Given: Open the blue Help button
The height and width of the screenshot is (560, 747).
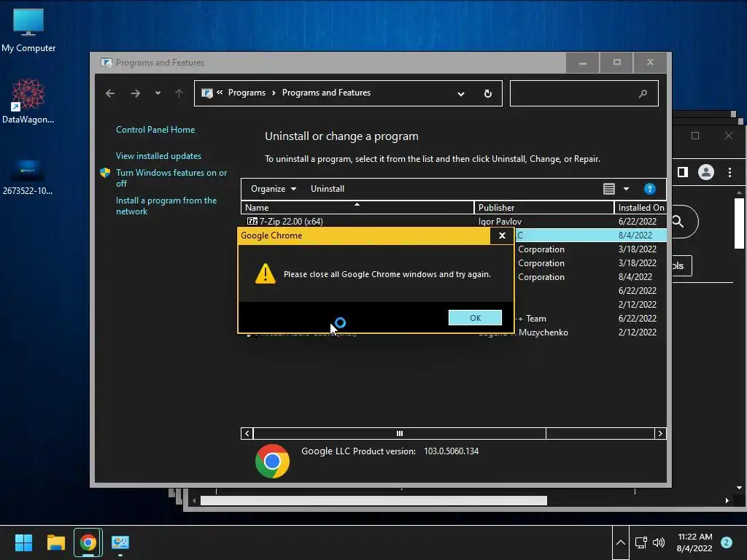Looking at the screenshot, I should [650, 189].
